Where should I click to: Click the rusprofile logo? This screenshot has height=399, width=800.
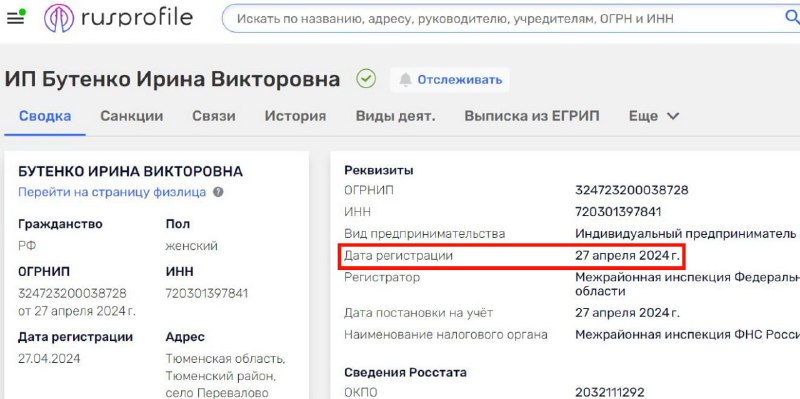point(118,18)
